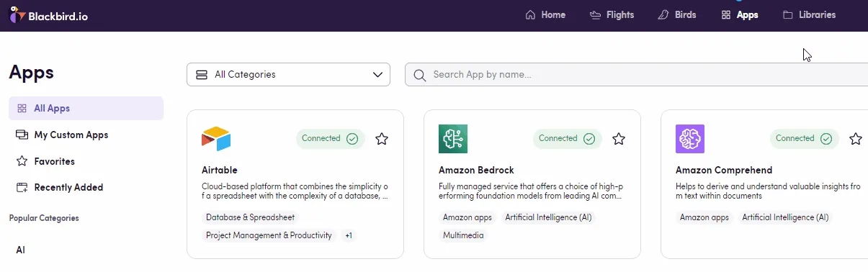
Task: Click checkmark icon in Bedrock Connected badge
Action: [x=589, y=139]
